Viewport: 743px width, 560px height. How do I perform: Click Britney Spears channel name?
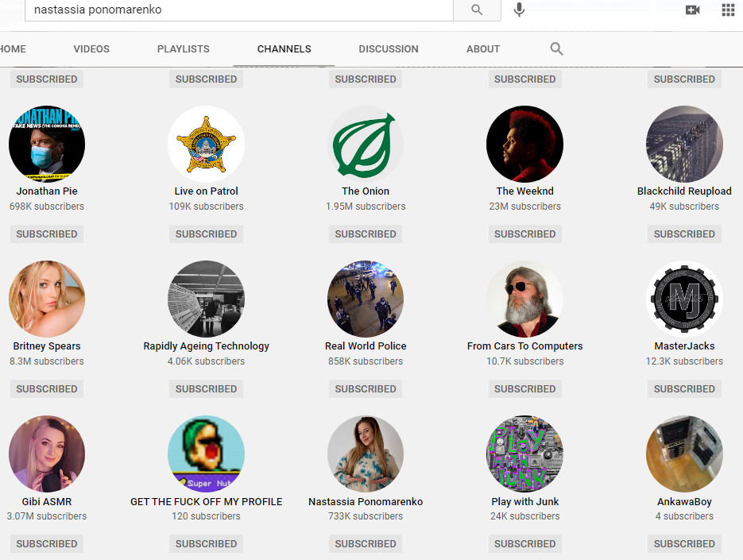(x=47, y=346)
